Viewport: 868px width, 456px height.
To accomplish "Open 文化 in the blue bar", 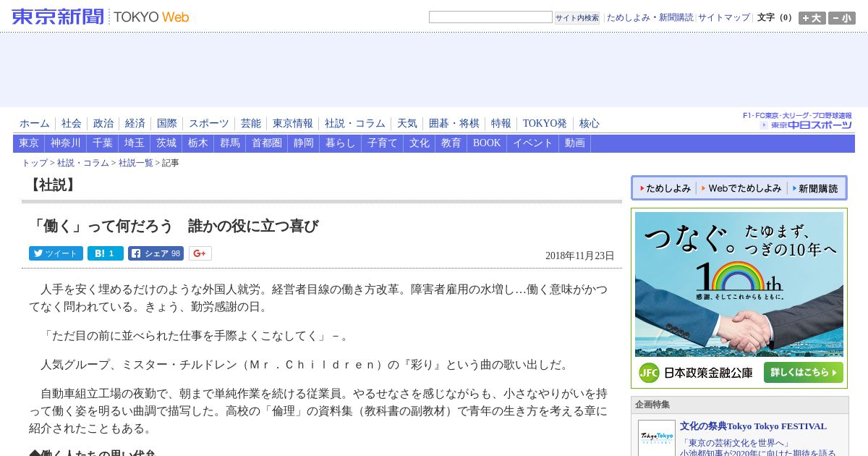I will [420, 143].
